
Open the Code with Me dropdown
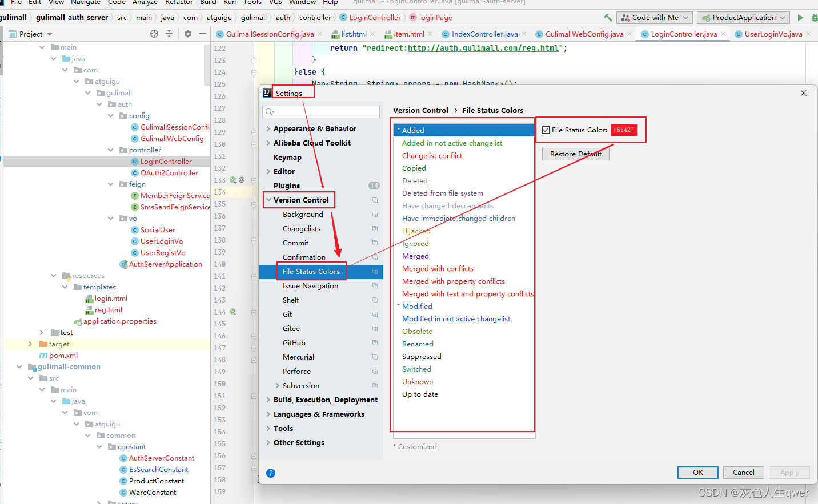tap(655, 18)
